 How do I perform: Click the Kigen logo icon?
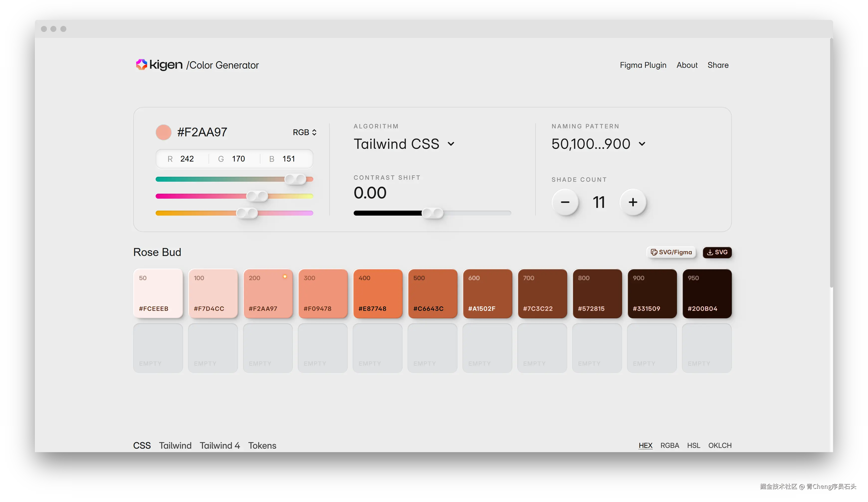click(x=141, y=64)
